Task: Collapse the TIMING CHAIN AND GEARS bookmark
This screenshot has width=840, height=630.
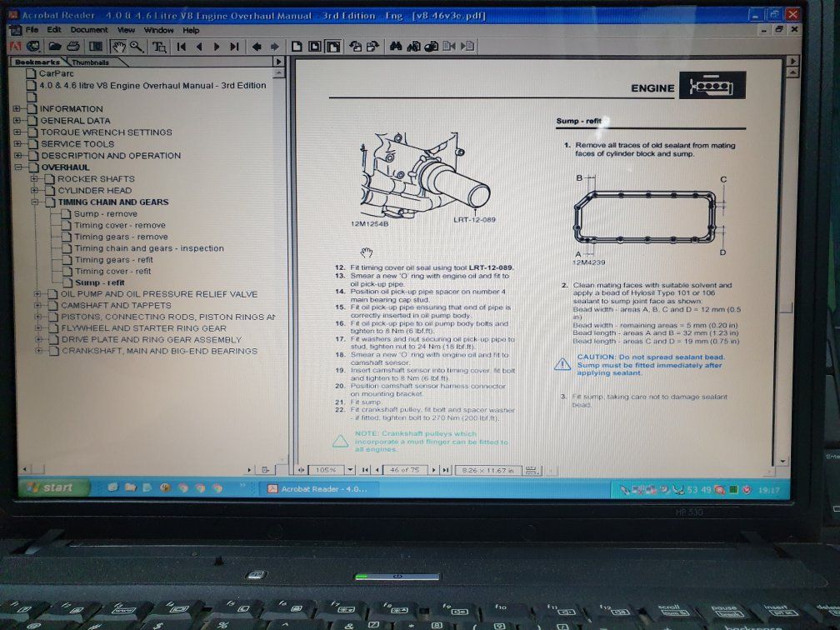Action: click(35, 202)
